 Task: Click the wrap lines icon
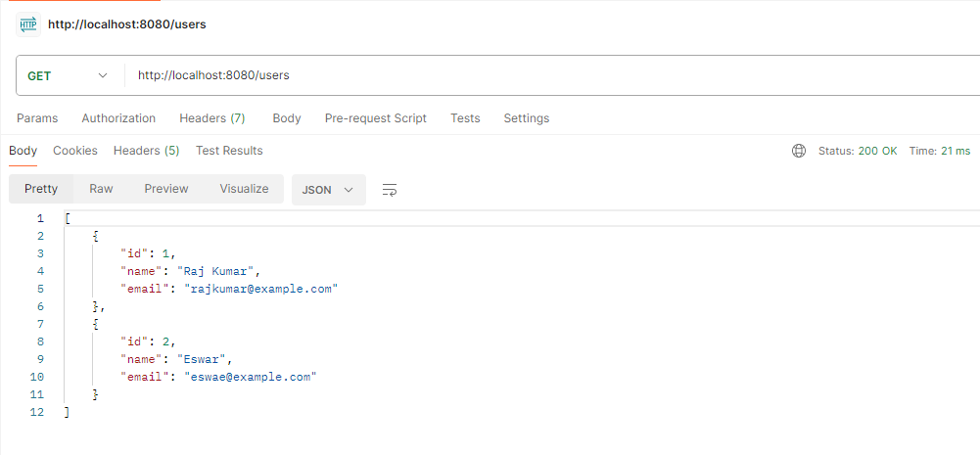[390, 190]
